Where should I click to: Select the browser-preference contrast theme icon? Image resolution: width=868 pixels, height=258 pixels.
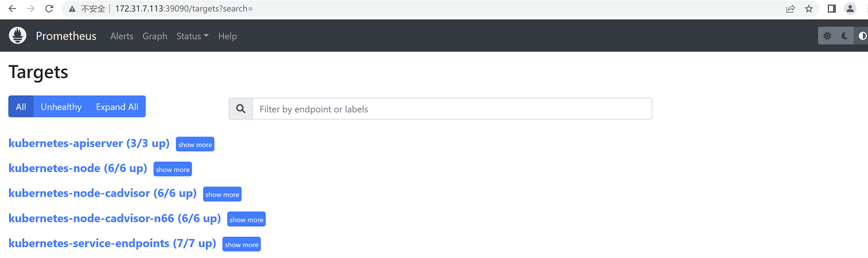point(862,36)
